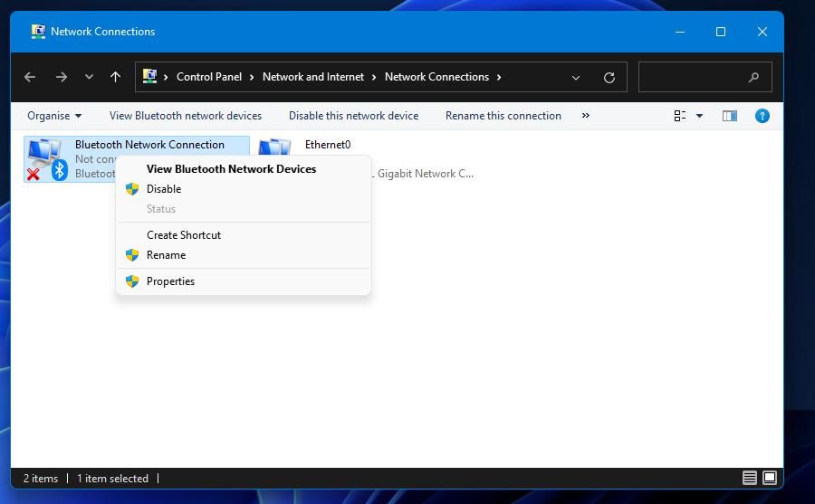
Task: Refresh the Network Connections view
Action: [x=609, y=78]
